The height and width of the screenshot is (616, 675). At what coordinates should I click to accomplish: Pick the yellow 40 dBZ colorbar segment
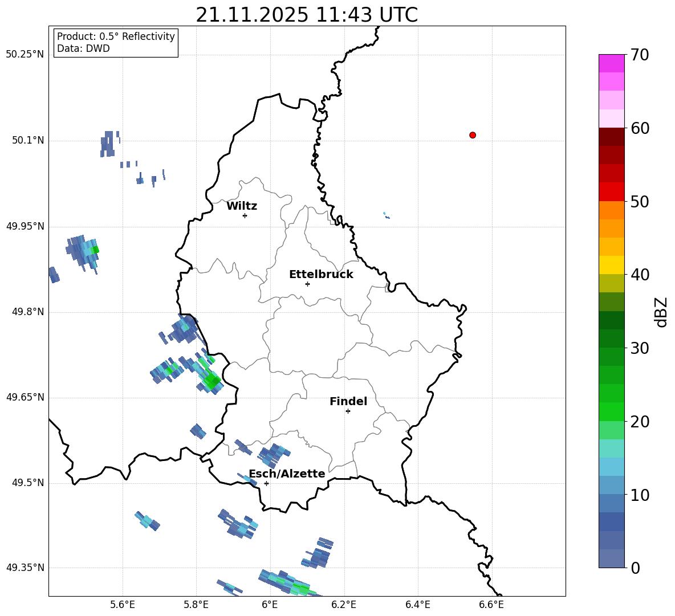tap(611, 265)
